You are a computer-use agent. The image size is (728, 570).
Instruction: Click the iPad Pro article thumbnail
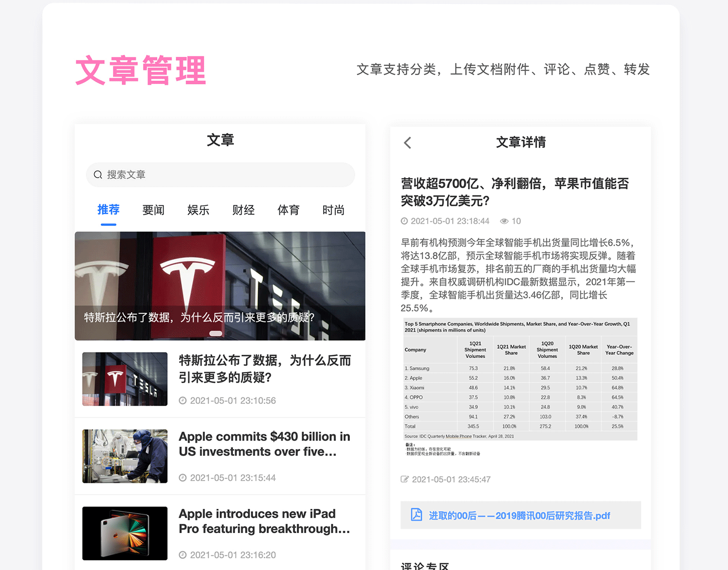(x=125, y=533)
